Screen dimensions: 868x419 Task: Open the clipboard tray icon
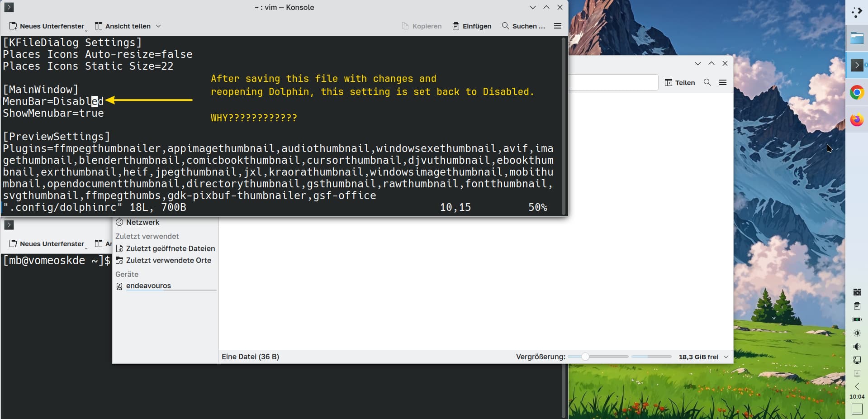click(x=857, y=306)
